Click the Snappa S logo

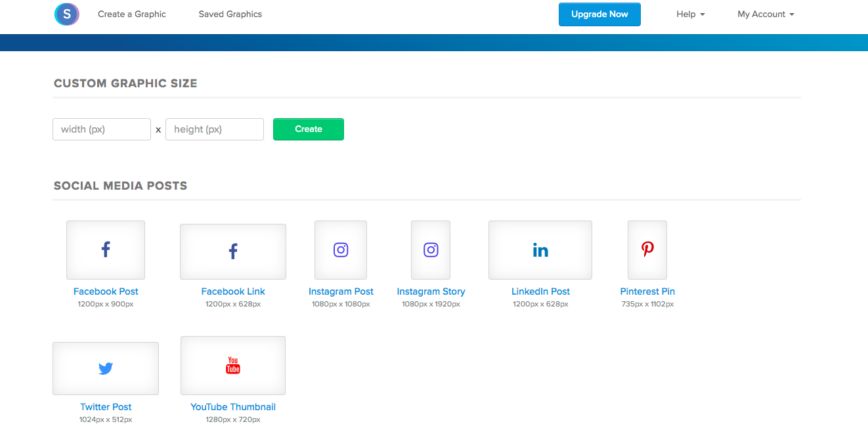(x=67, y=14)
